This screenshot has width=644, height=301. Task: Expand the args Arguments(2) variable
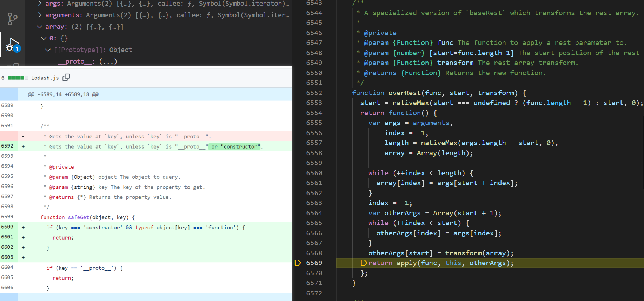[40, 4]
